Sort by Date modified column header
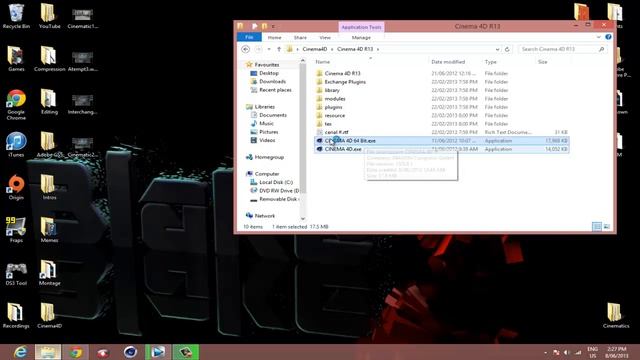Screen dimensions: 640x360 456,62
